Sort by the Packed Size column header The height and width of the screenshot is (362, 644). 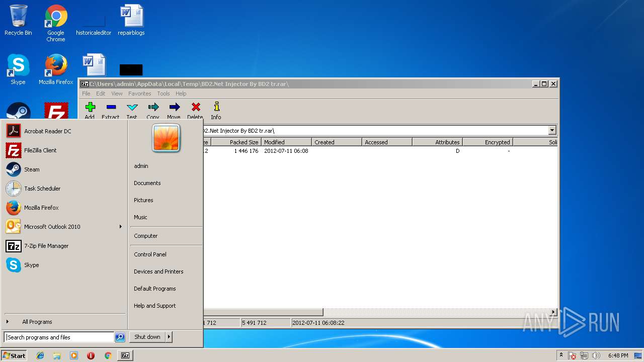point(236,142)
